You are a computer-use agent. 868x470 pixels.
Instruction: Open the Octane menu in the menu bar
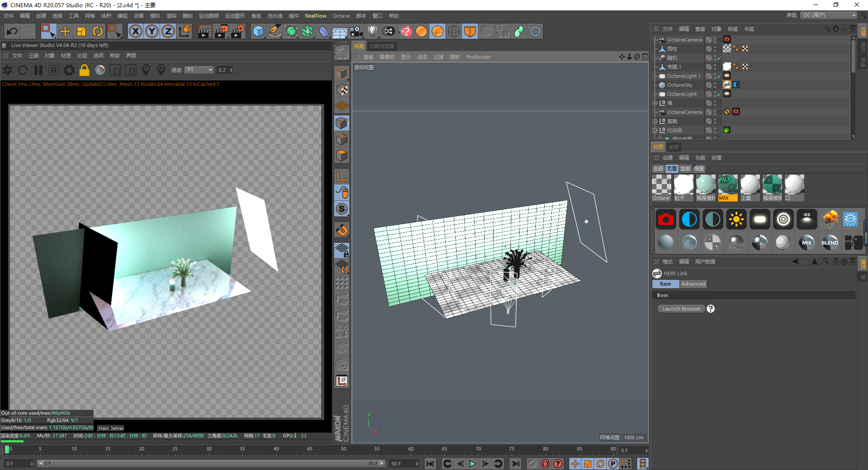click(x=341, y=16)
